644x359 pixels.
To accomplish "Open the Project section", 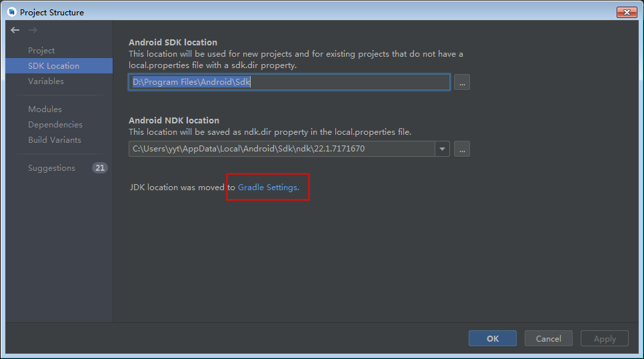I will coord(41,51).
